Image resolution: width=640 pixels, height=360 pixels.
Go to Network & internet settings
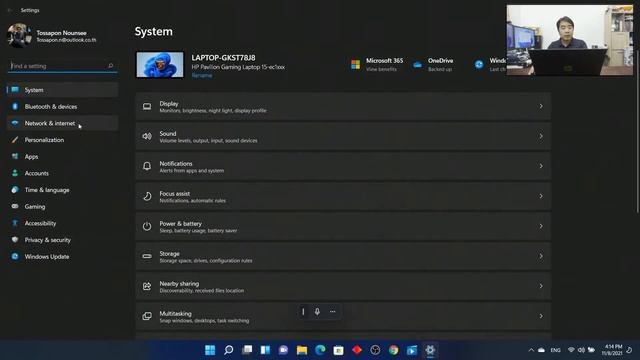click(62, 123)
